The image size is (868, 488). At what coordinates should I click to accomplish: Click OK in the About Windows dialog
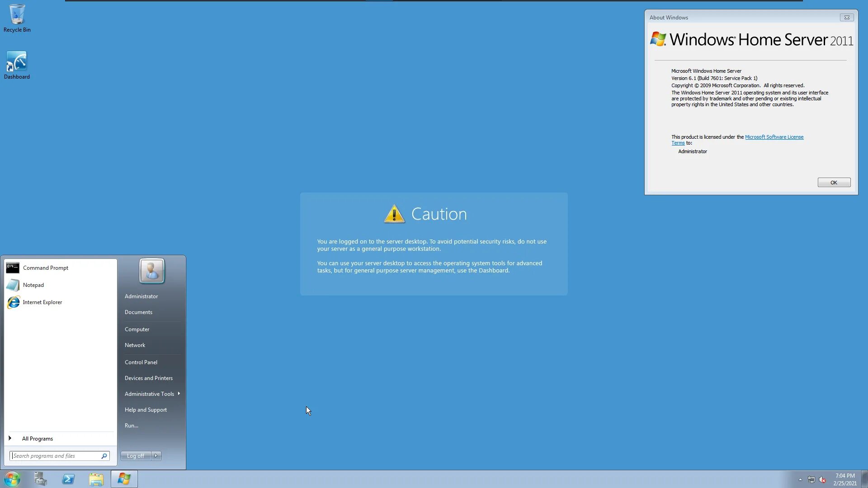(834, 182)
